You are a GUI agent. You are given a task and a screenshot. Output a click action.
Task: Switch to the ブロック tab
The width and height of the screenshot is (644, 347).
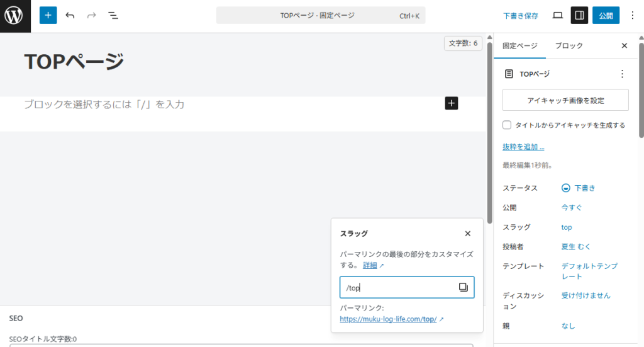[x=569, y=46]
